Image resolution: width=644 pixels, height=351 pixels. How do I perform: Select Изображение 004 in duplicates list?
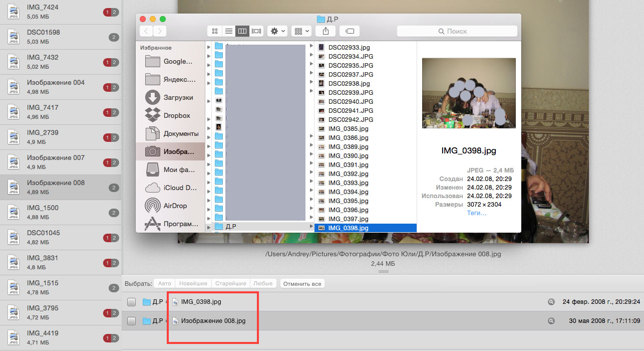point(61,87)
